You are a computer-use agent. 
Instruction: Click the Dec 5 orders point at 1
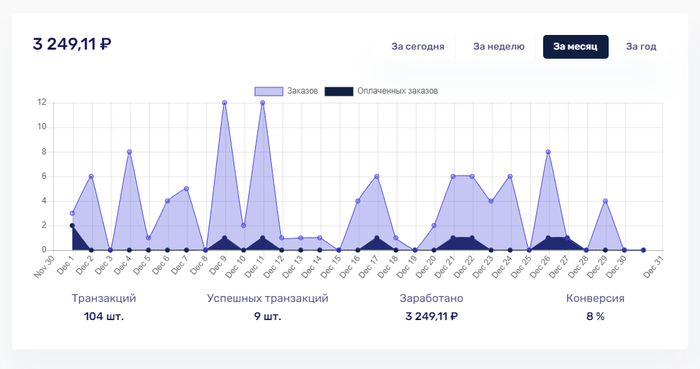(x=149, y=238)
